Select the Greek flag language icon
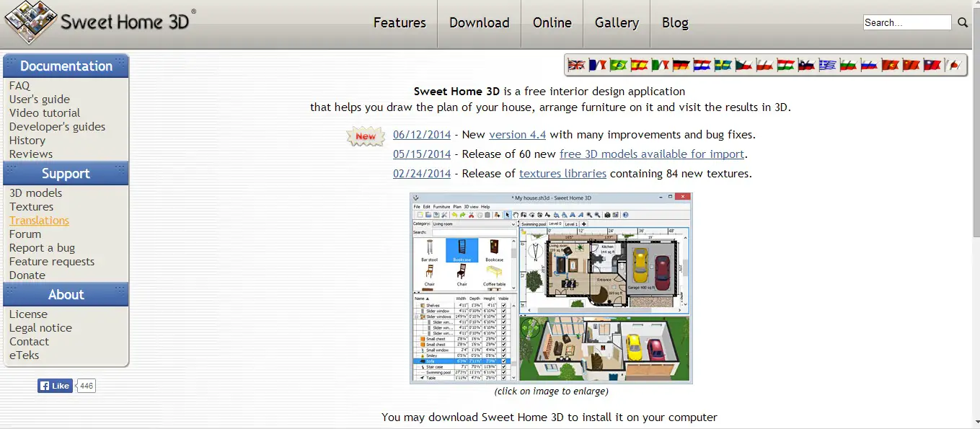This screenshot has height=429, width=980. [x=827, y=66]
